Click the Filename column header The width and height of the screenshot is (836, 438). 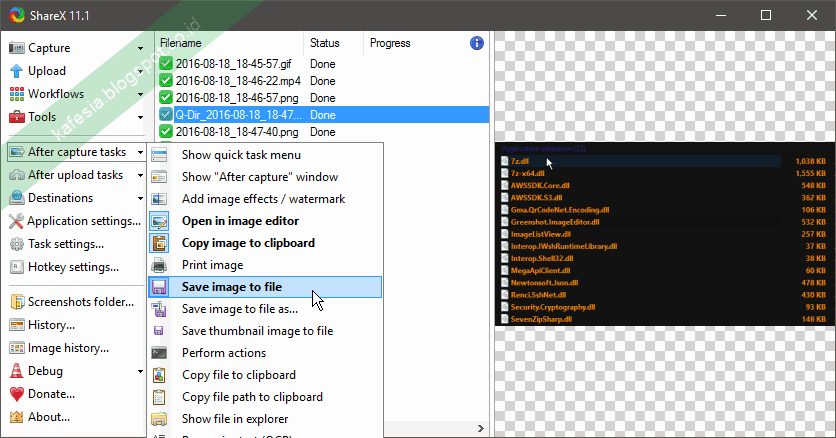(x=230, y=43)
